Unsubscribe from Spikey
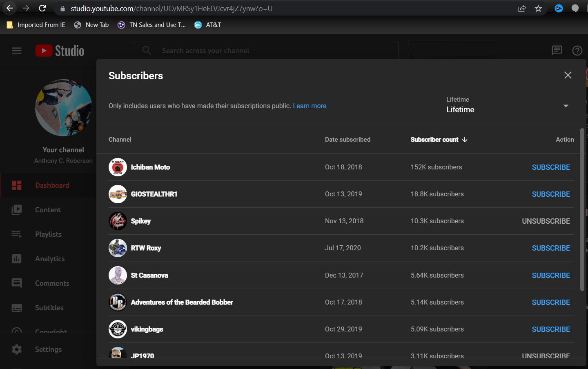The image size is (588, 369). 546,221
